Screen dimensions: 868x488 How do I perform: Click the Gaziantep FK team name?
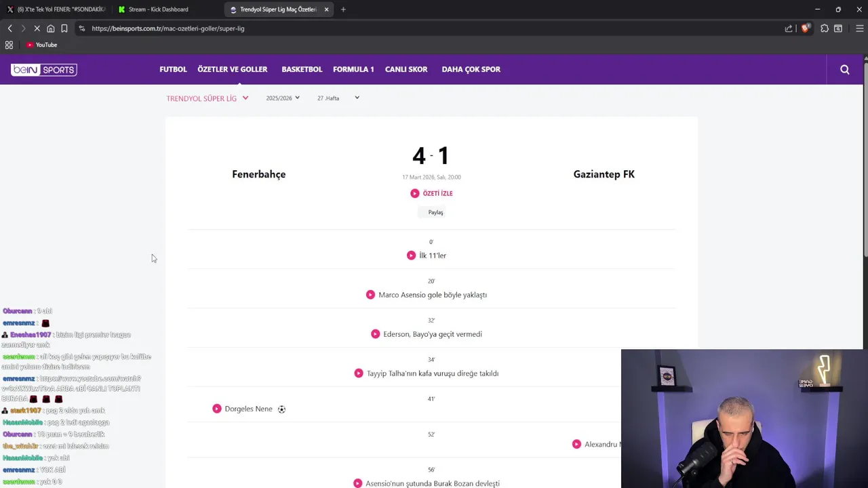tap(604, 174)
